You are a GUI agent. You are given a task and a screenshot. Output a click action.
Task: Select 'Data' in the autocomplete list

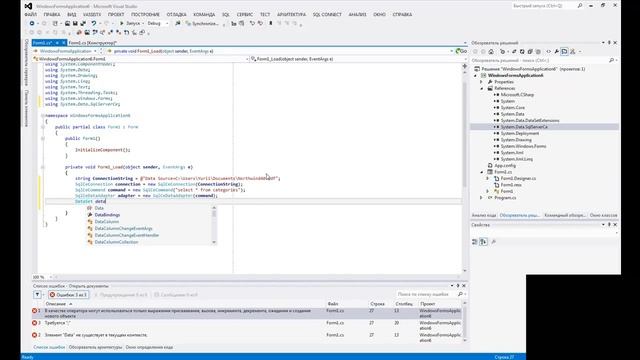point(99,208)
